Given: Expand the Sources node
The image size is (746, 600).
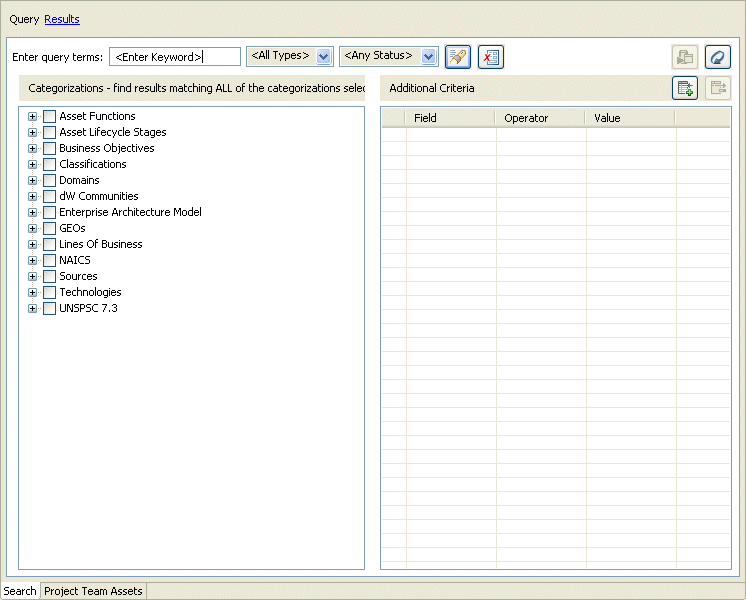Looking at the screenshot, I should [32, 276].
